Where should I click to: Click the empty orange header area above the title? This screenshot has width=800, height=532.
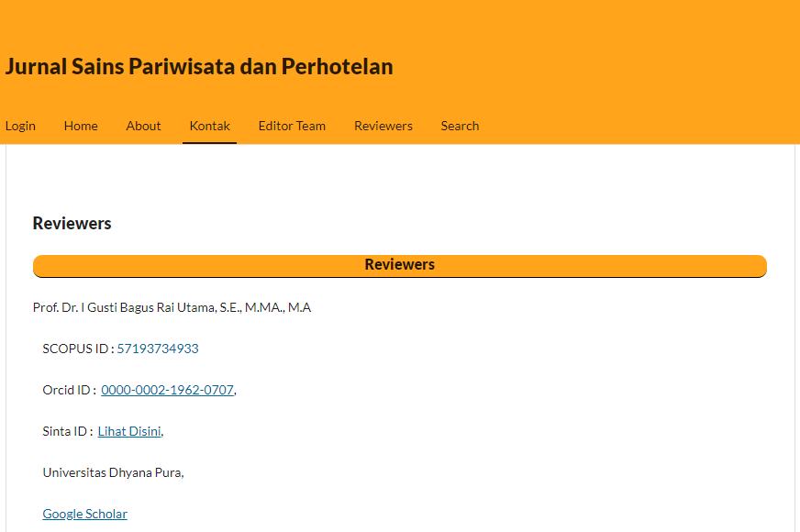pos(400,23)
